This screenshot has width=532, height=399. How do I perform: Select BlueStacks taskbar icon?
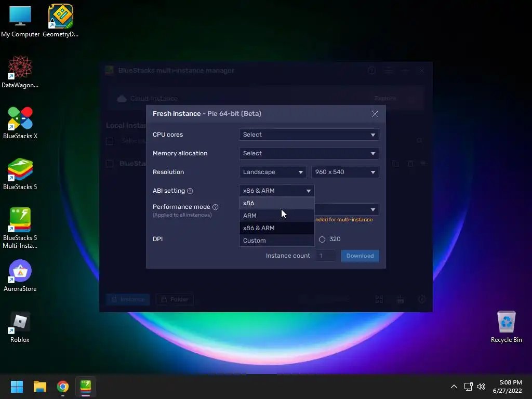86,387
